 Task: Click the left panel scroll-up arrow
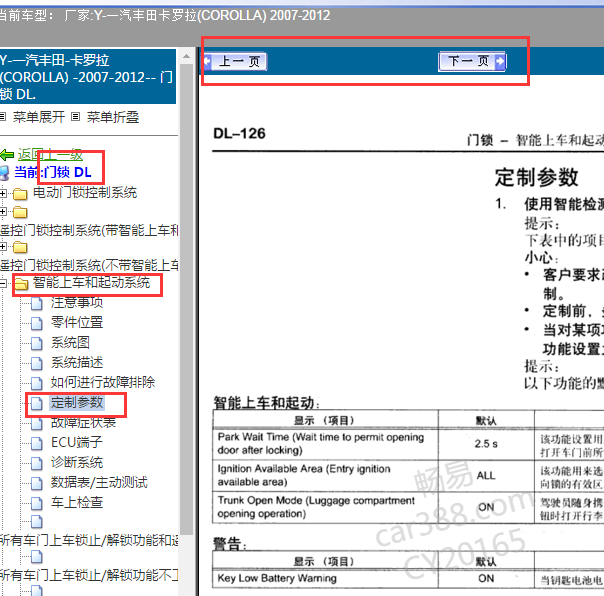(x=186, y=56)
